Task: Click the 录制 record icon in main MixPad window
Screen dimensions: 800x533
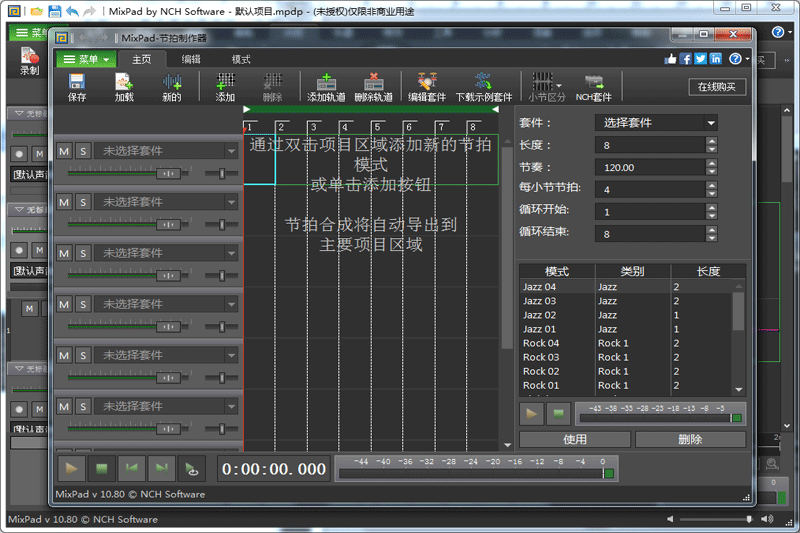Action: click(x=29, y=61)
